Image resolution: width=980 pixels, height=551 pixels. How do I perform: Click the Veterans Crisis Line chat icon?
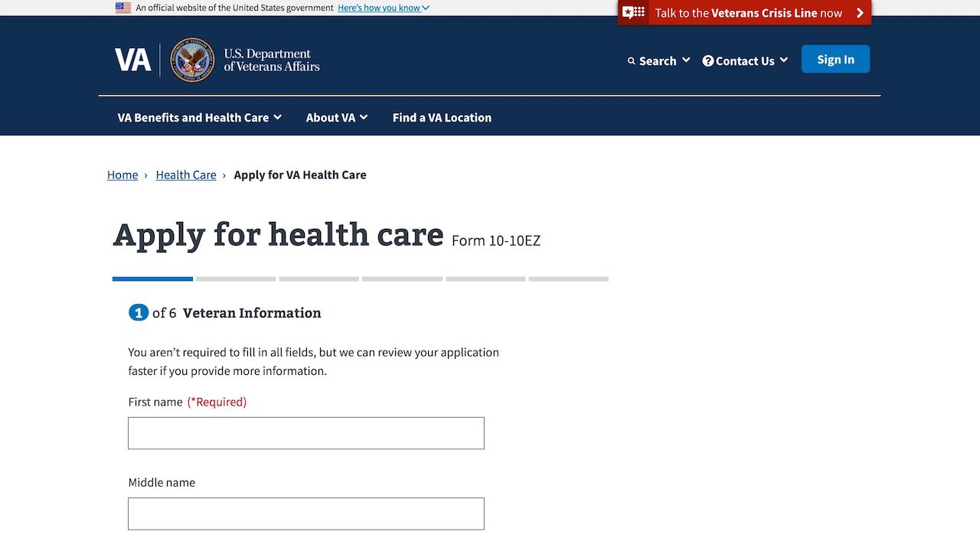pyautogui.click(x=634, y=13)
